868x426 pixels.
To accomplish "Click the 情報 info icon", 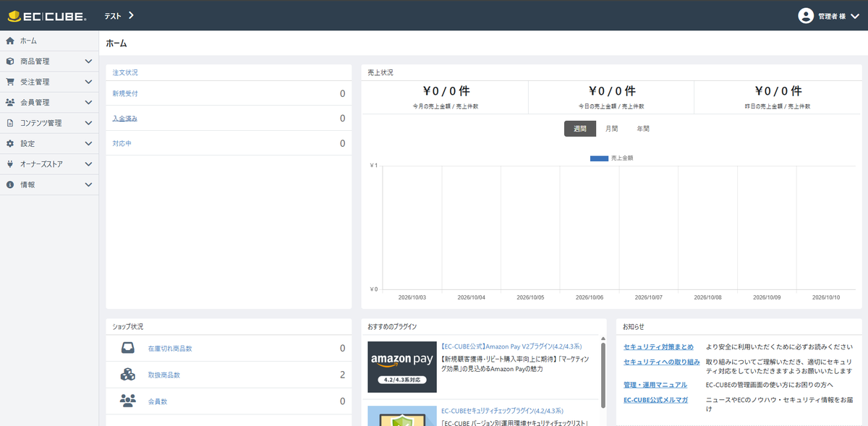I will [x=10, y=185].
